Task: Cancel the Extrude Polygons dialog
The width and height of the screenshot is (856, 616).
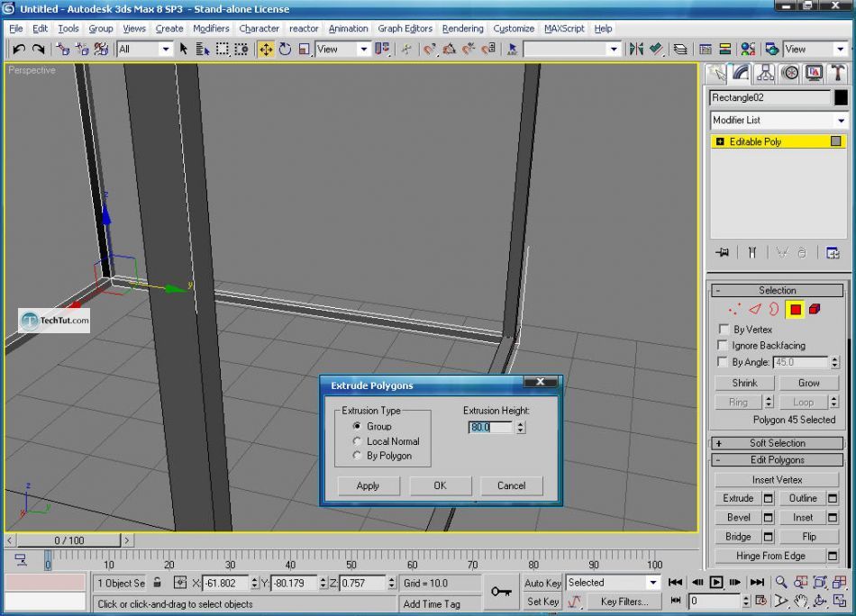Action: 512,485
